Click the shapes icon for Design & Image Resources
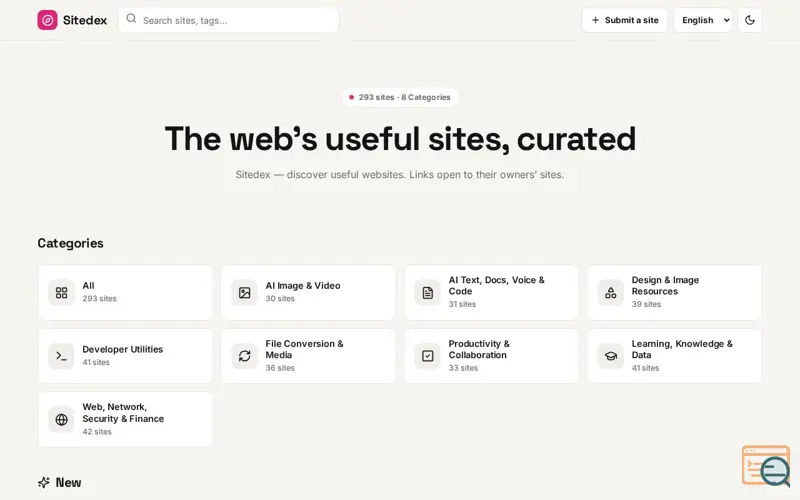 pos(611,292)
